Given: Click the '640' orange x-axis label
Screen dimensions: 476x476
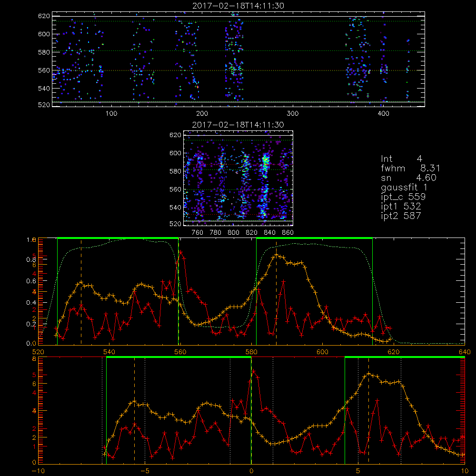Looking at the screenshot, I should coord(465,352).
